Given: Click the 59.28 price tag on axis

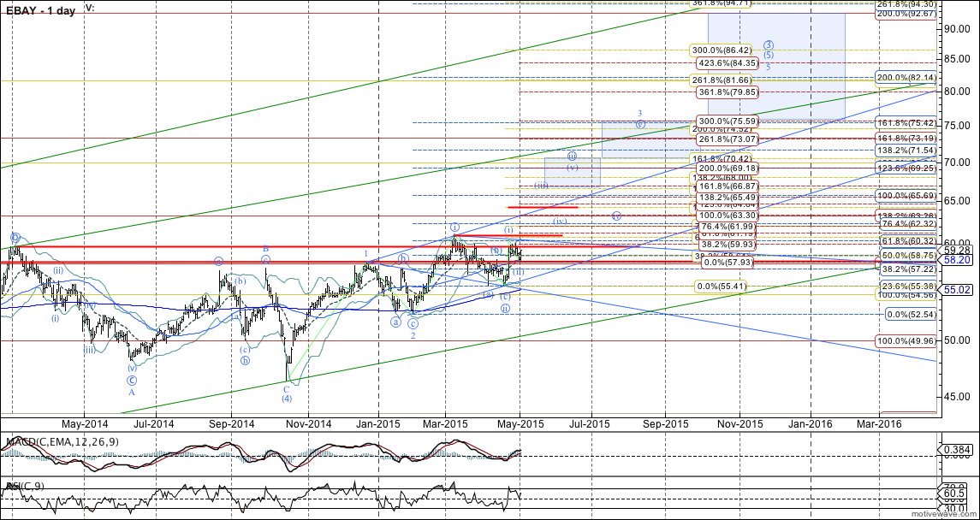Looking at the screenshot, I should coord(955,250).
